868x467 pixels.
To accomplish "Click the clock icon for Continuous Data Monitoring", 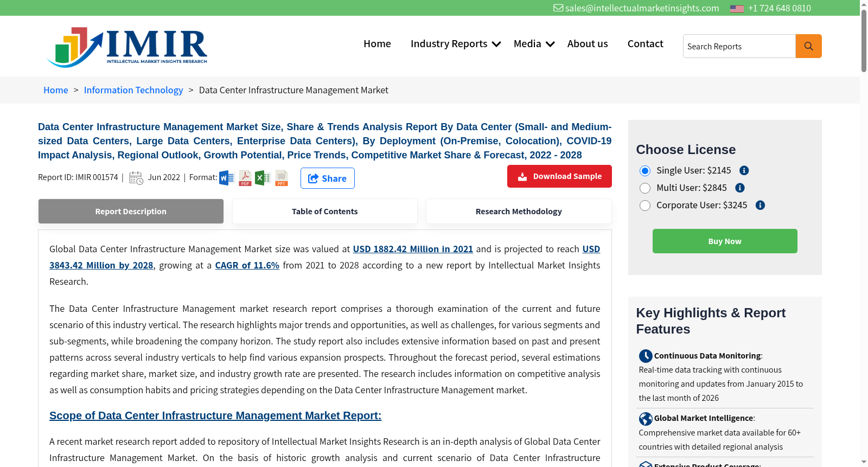I will [x=646, y=356].
